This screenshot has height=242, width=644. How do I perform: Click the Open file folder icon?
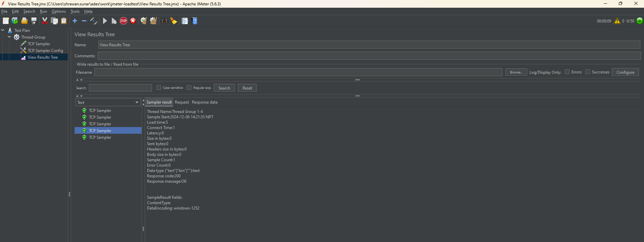pyautogui.click(x=24, y=21)
